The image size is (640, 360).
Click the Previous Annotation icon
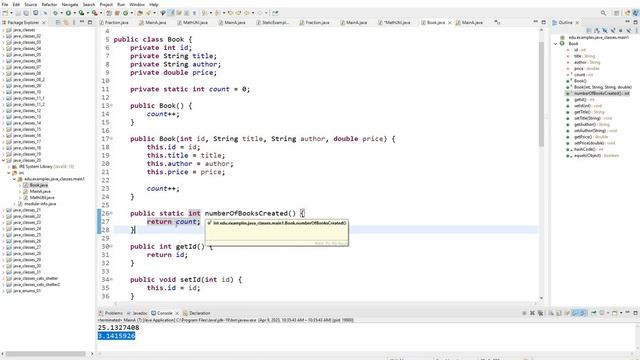coord(218,13)
